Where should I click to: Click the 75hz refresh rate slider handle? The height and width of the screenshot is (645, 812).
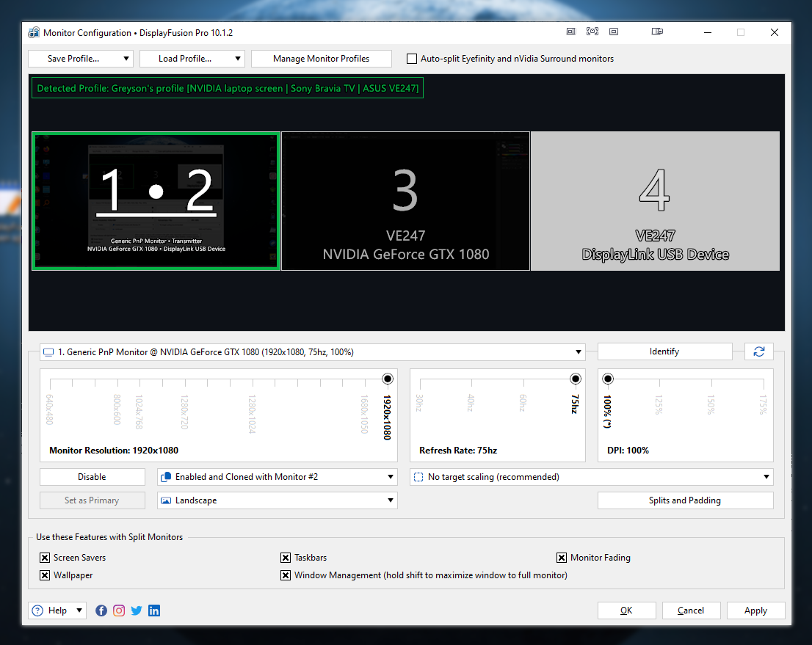(576, 379)
